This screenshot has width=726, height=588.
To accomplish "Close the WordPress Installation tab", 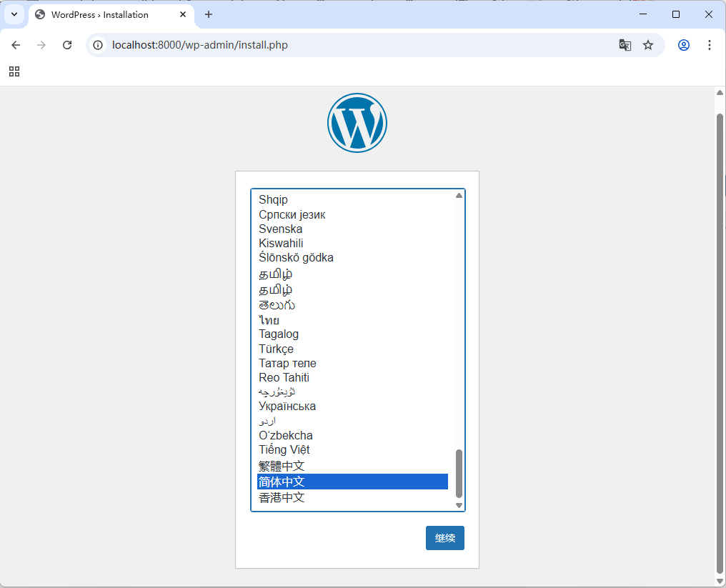I will point(183,14).
